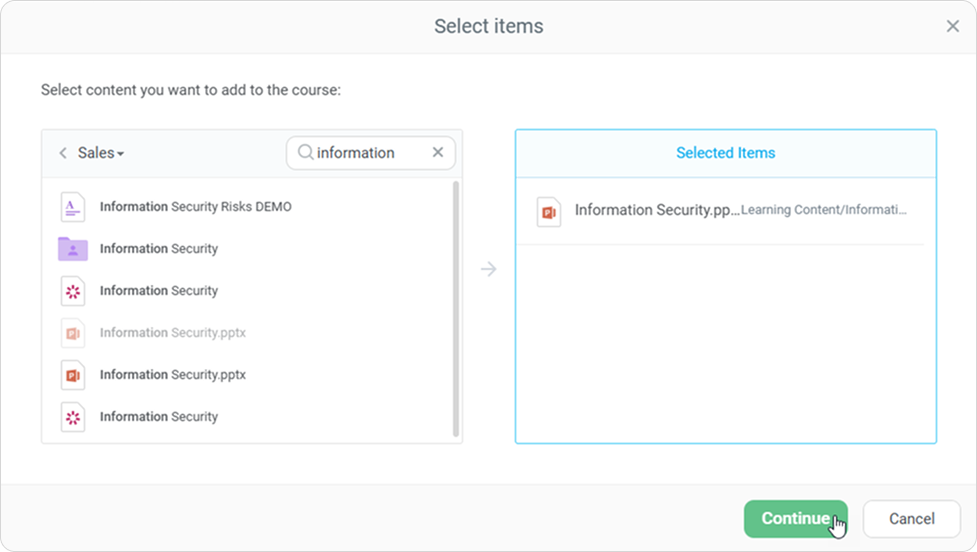Screen dimensions: 977x552
Task: Click the active Information Security.pptx PowerPoint icon
Action: point(72,375)
